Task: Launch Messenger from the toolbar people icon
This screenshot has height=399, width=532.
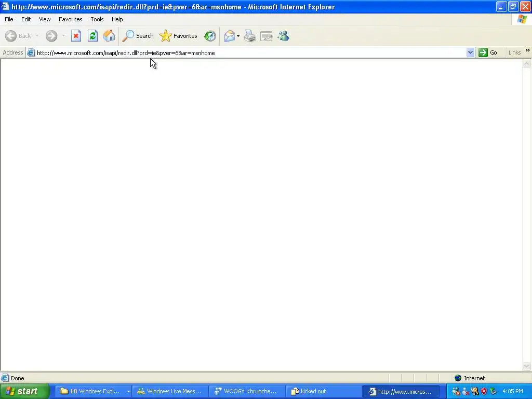Action: 283,36
